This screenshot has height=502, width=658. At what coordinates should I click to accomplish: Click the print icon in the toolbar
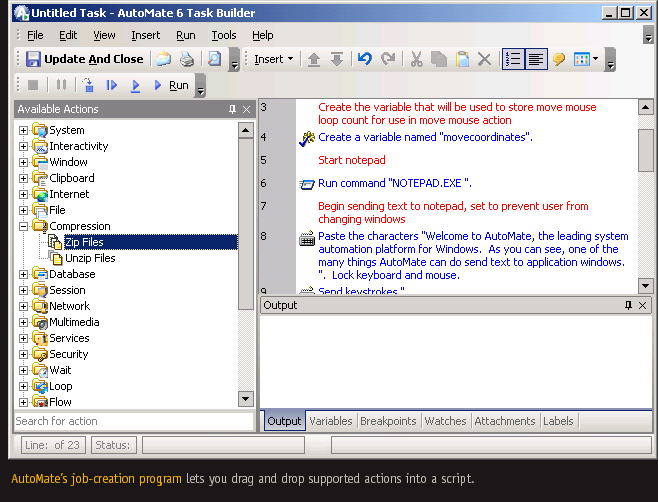(x=186, y=59)
